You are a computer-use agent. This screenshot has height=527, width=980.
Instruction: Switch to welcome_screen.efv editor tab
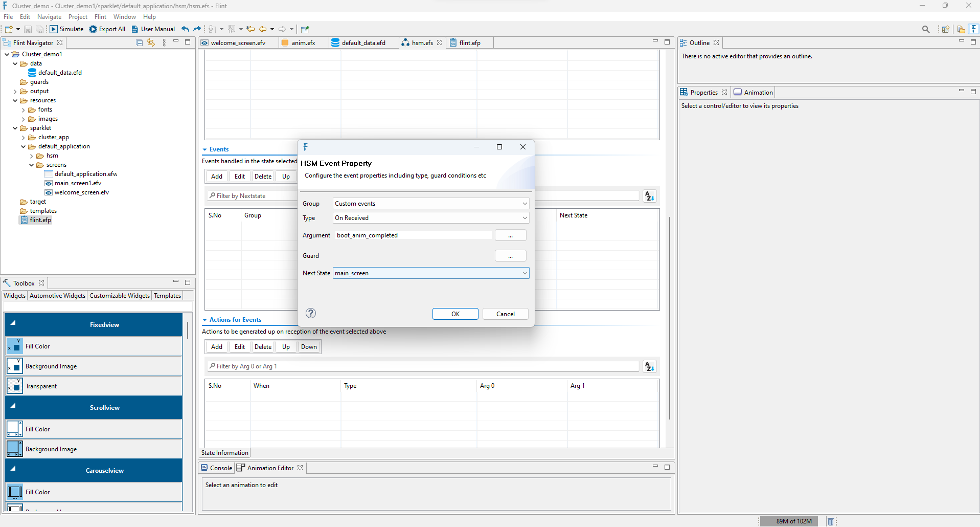[x=238, y=43]
